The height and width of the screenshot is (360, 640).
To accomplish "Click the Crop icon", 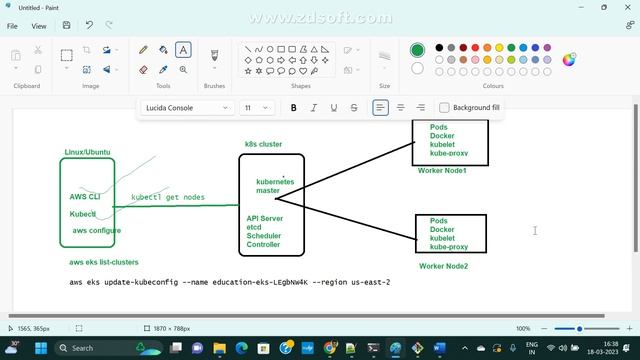I will [x=87, y=50].
